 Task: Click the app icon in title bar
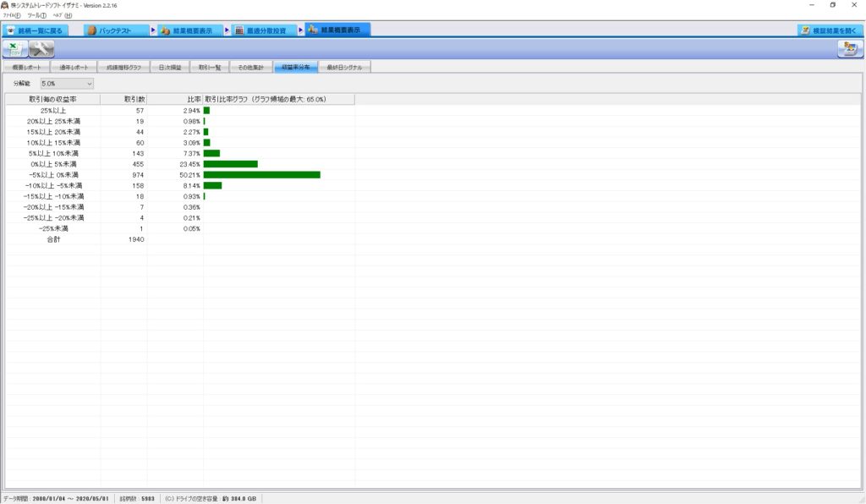[5, 5]
